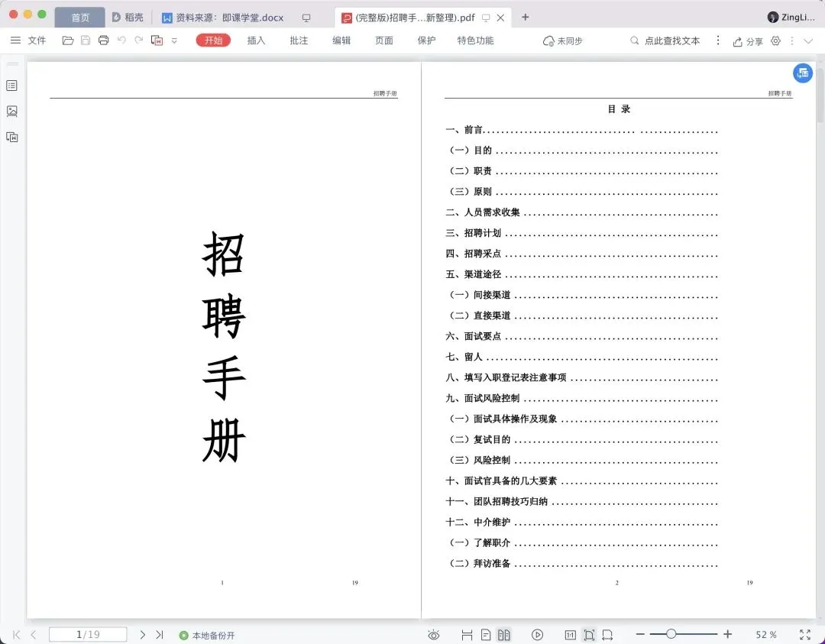Image resolution: width=825 pixels, height=644 pixels.
Task: Click the page number field 1/19
Action: [88, 635]
